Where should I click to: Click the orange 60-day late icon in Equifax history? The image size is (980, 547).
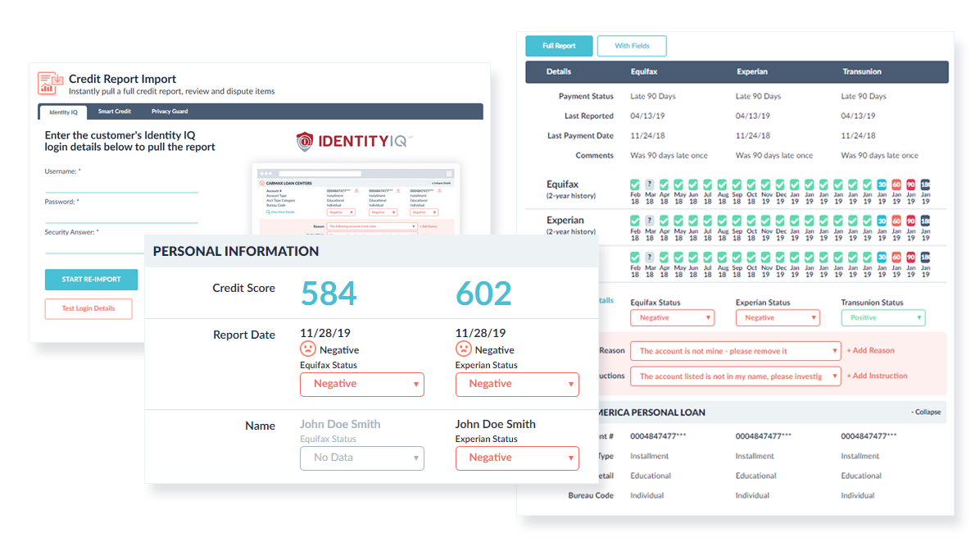896,185
